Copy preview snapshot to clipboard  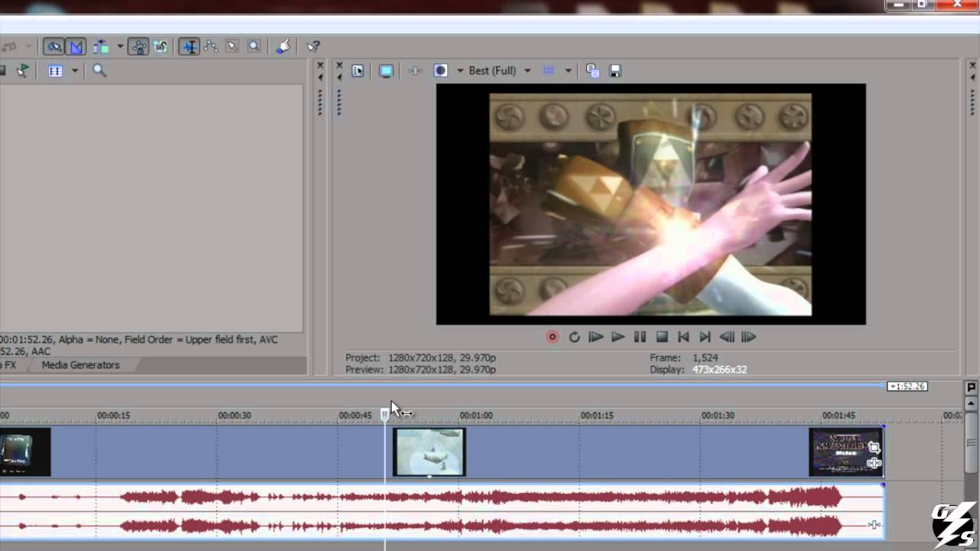[593, 70]
